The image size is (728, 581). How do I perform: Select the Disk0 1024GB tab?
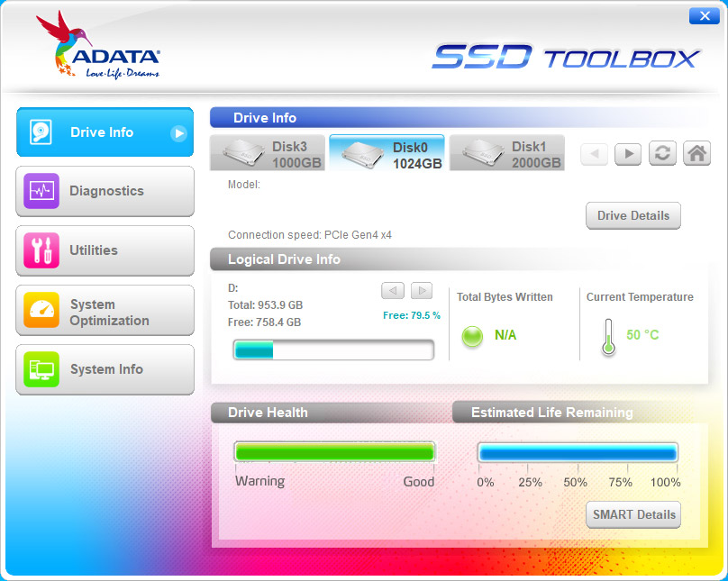pyautogui.click(x=387, y=153)
